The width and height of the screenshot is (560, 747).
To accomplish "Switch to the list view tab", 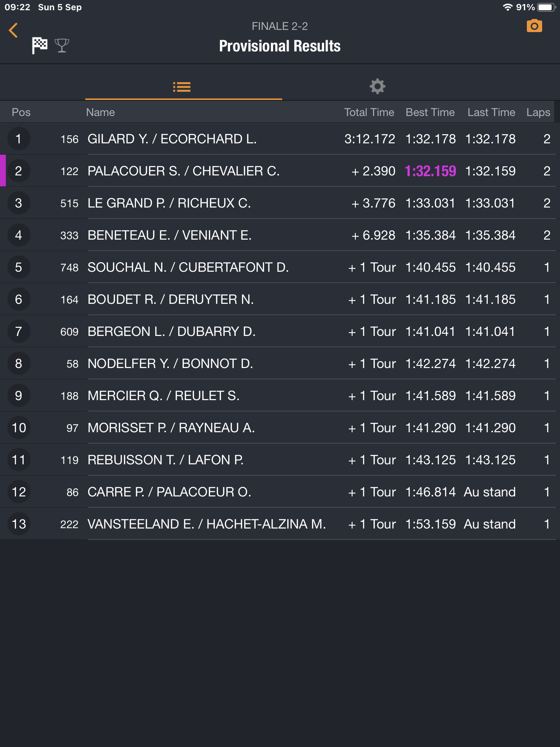I will point(182,87).
